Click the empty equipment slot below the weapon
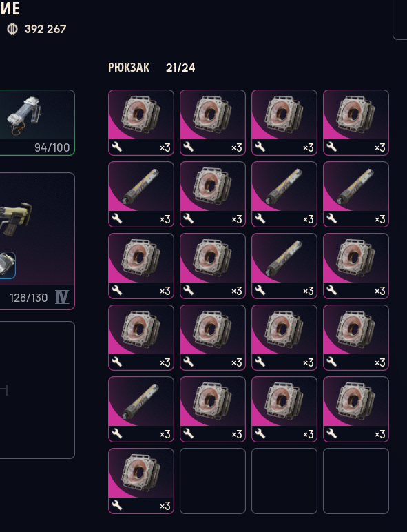 tap(37, 390)
